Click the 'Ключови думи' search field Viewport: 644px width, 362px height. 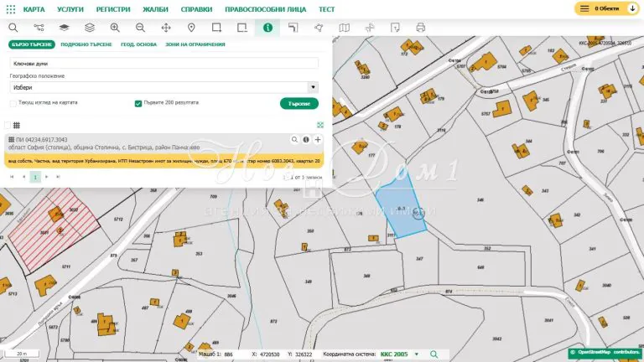pos(164,63)
